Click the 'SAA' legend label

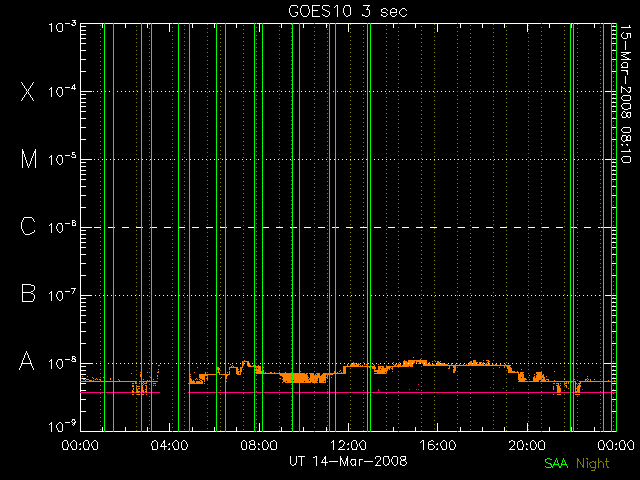[x=556, y=463]
